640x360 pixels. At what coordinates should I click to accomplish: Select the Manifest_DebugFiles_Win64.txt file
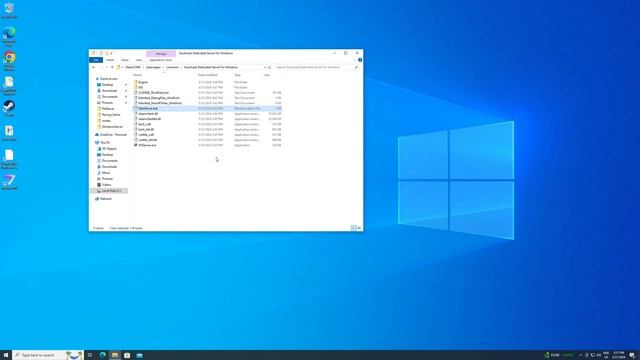pos(158,98)
